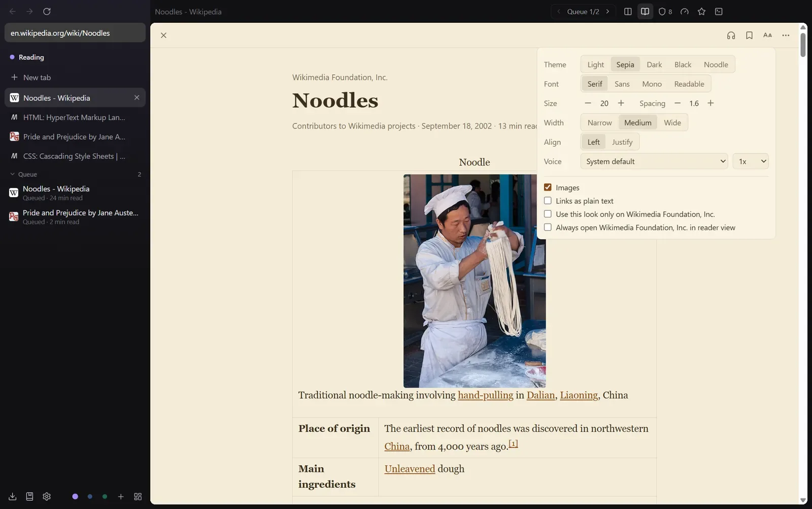The width and height of the screenshot is (812, 509).
Task: Bookmark this article in reader toolbar
Action: (x=749, y=35)
